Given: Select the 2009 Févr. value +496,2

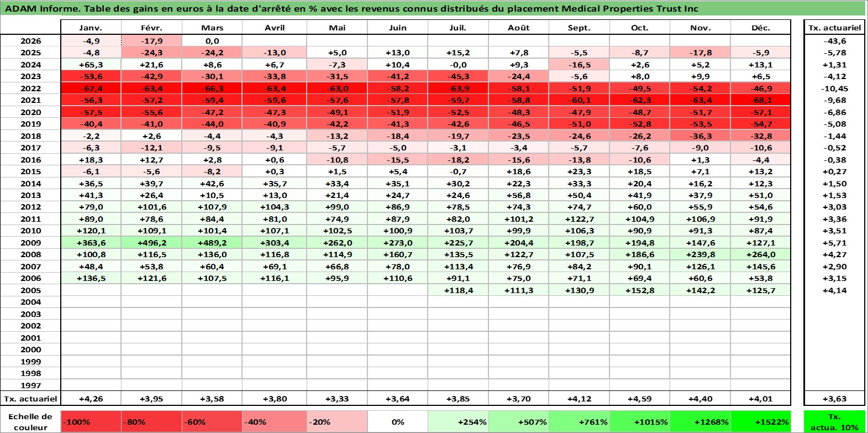Looking at the screenshot, I should (151, 243).
